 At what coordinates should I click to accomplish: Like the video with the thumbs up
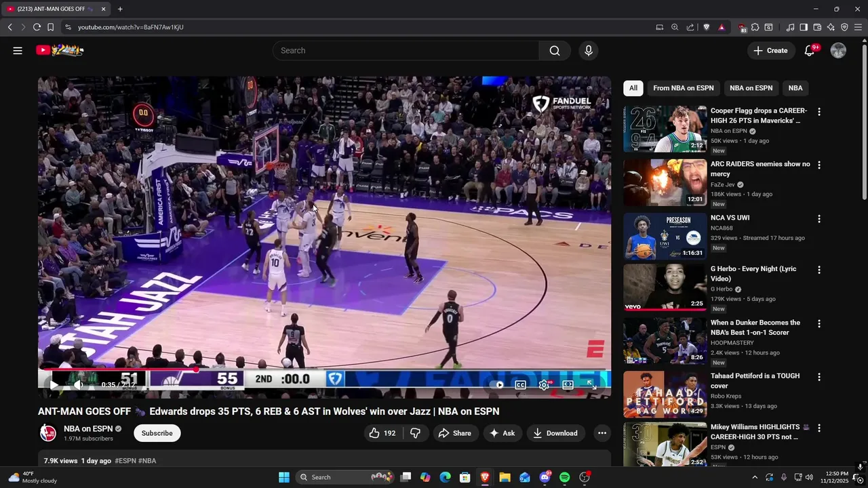click(382, 433)
